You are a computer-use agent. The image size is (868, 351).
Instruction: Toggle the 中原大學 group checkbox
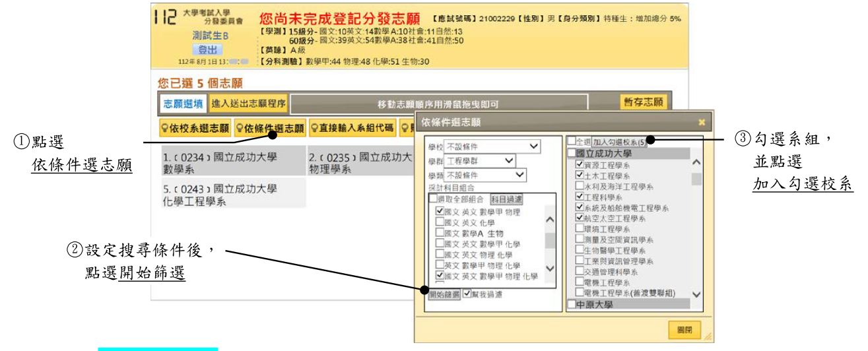pyautogui.click(x=572, y=303)
